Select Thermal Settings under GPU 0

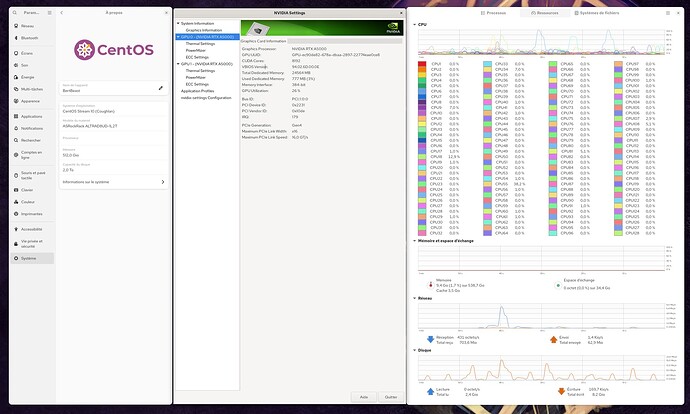[x=200, y=44]
